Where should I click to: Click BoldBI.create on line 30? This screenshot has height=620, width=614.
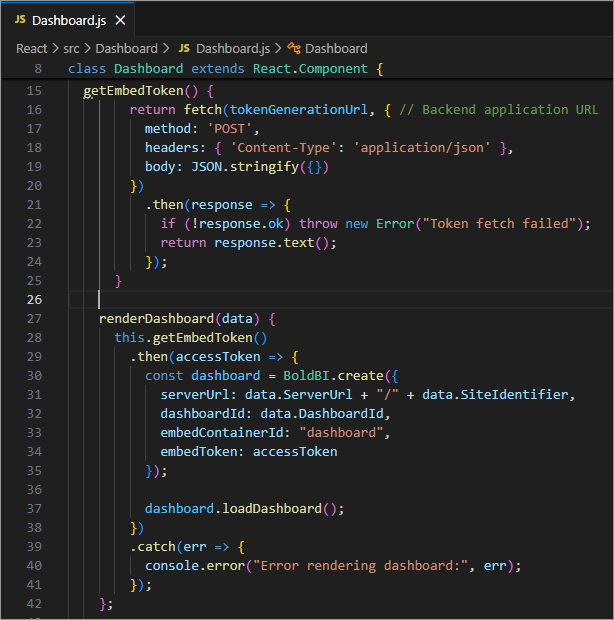[333, 376]
